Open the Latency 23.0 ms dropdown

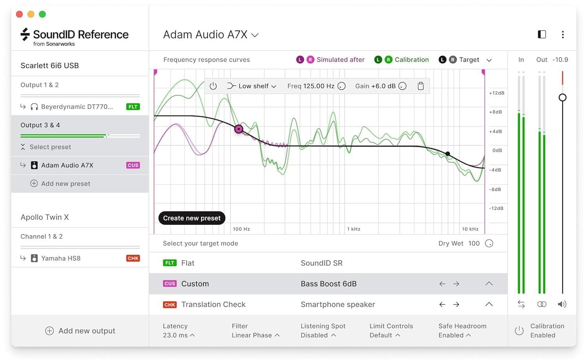(179, 331)
